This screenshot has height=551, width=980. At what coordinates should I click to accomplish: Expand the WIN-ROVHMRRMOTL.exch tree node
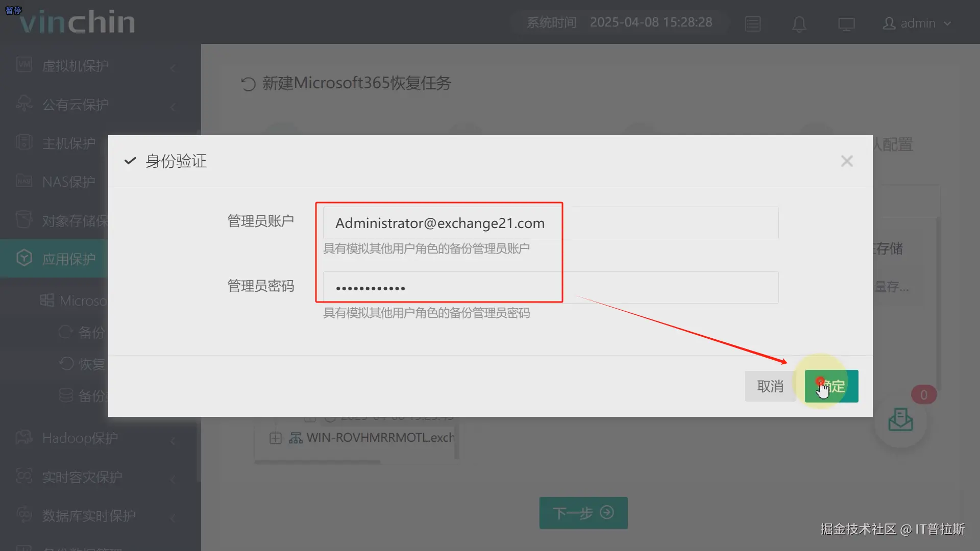[276, 438]
